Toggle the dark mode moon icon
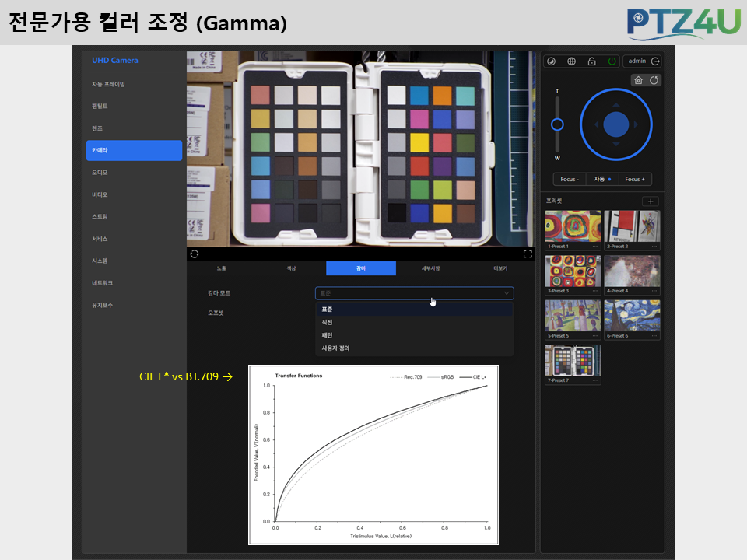The height and width of the screenshot is (560, 747). pos(551,61)
